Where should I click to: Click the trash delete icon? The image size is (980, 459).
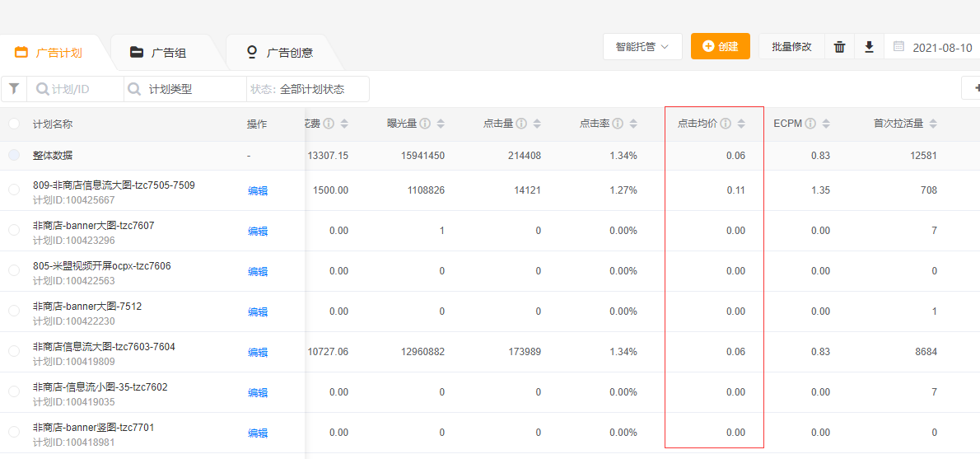pos(839,47)
